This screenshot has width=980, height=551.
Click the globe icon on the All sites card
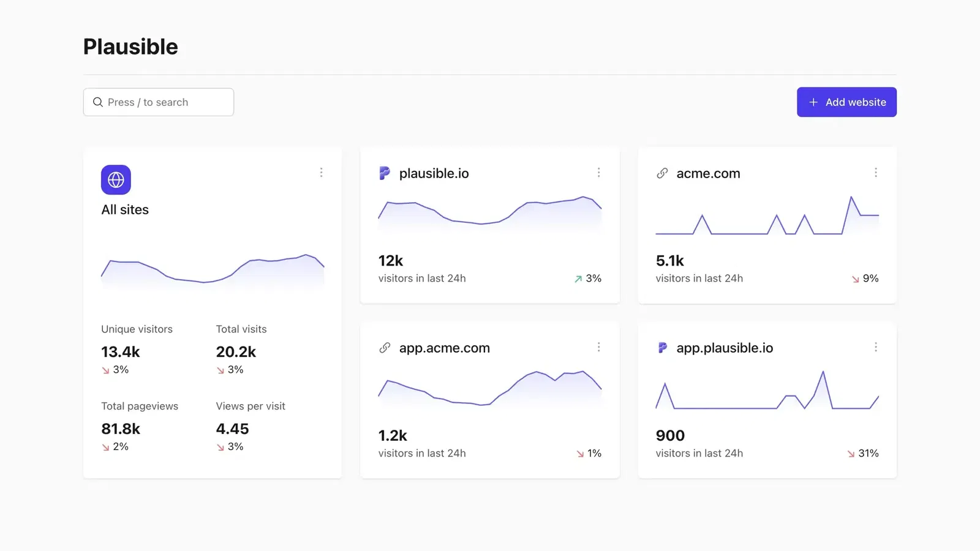coord(115,179)
